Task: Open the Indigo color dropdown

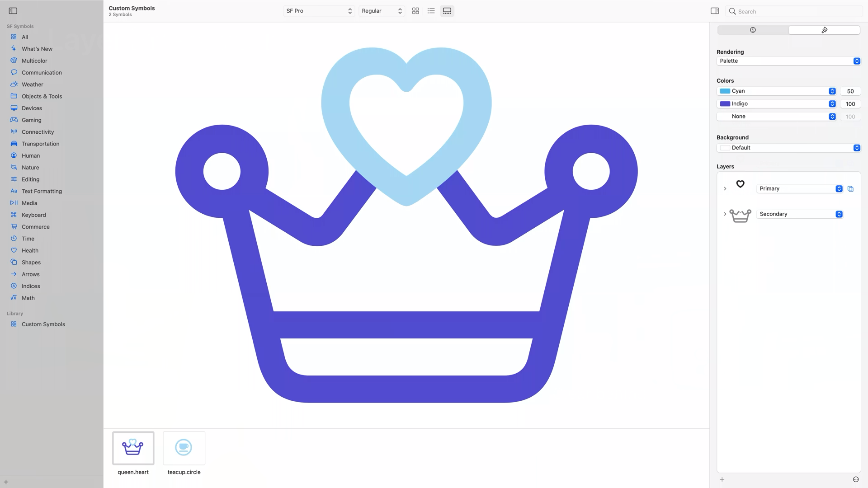Action: [x=832, y=104]
